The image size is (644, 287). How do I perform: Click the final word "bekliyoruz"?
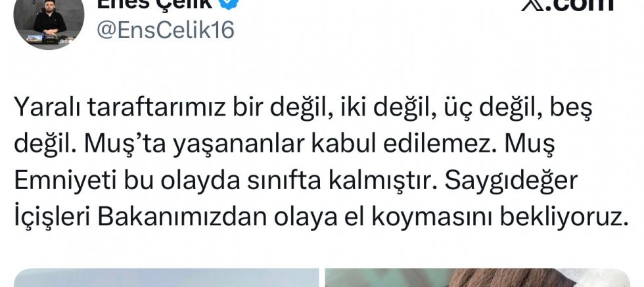coord(560,216)
